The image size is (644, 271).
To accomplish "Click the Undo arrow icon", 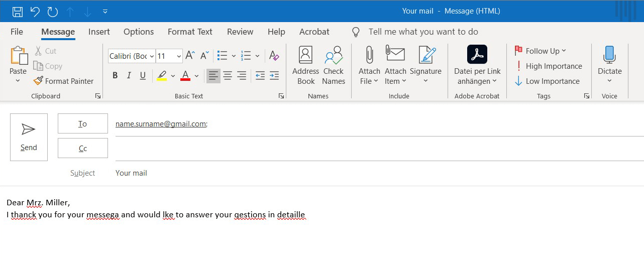I will pyautogui.click(x=35, y=11).
